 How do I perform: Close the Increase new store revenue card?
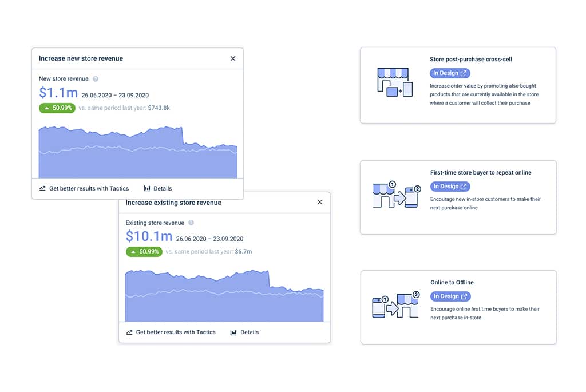coord(233,58)
